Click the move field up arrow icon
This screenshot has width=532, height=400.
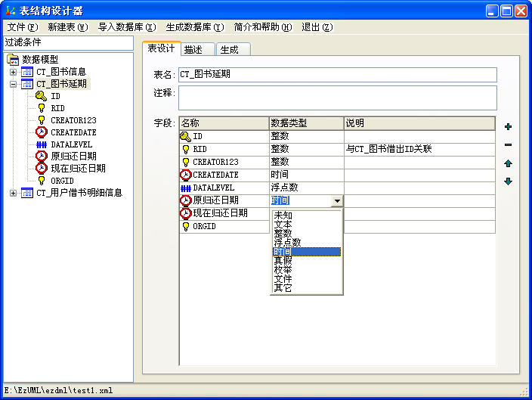pyautogui.click(x=508, y=163)
